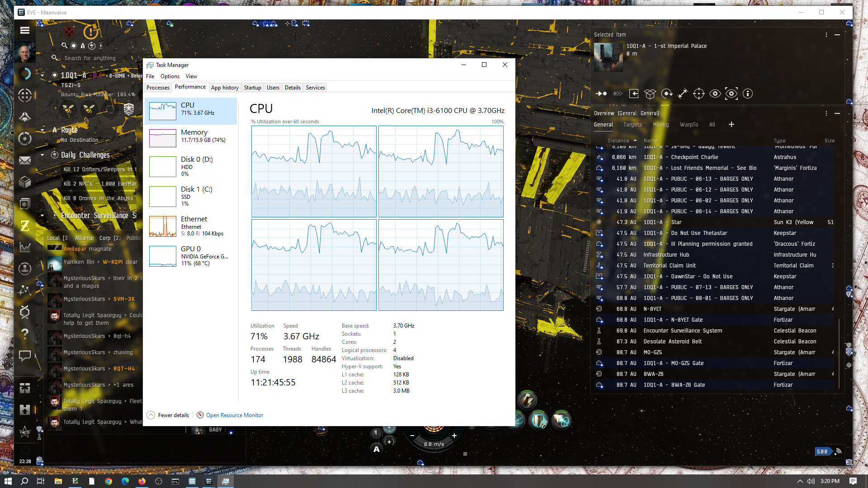
Task: Click the W-KQPI system link in chat
Action: (112, 262)
